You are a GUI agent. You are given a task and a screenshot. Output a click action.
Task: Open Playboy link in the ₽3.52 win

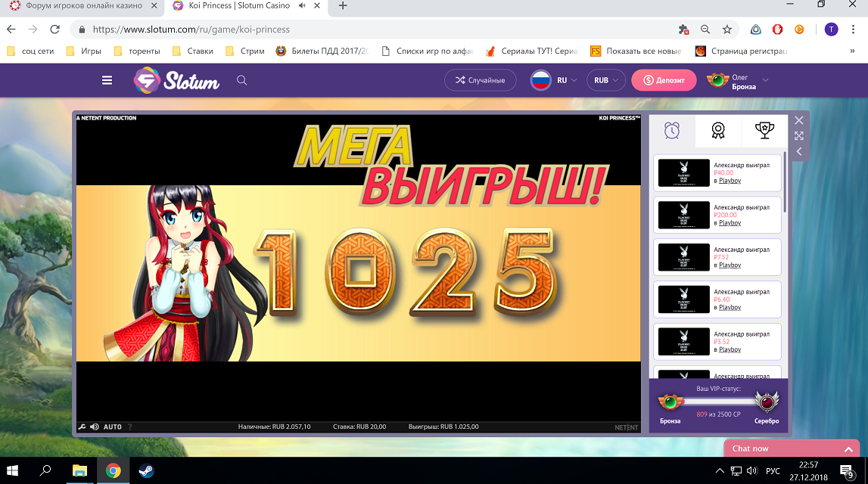(x=730, y=349)
